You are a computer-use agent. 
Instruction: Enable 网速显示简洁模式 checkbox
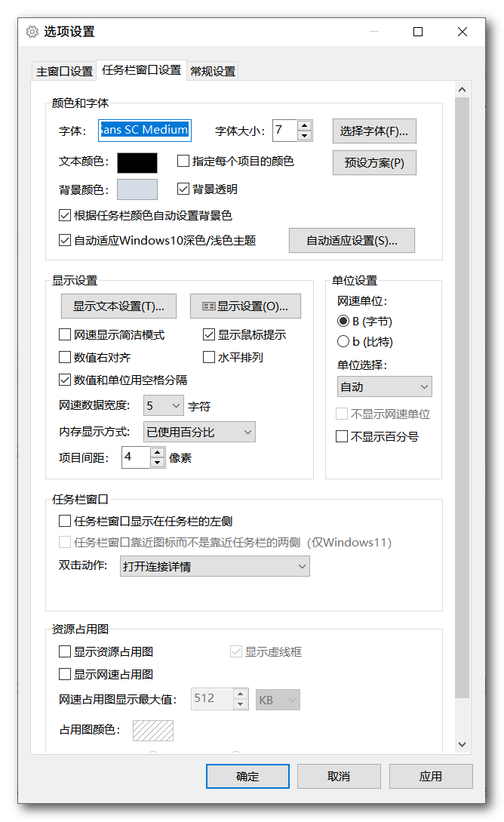(x=65, y=334)
